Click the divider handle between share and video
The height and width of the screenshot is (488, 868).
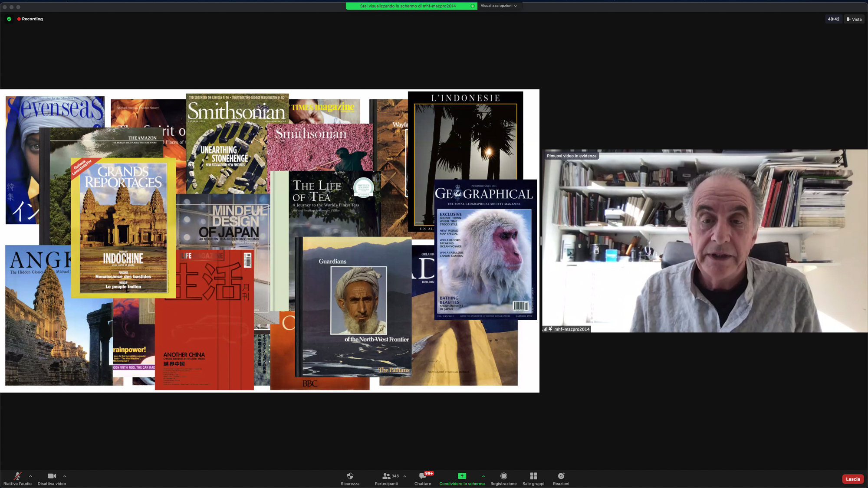click(x=540, y=241)
